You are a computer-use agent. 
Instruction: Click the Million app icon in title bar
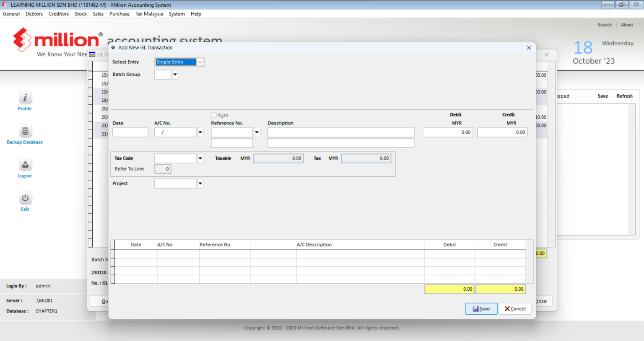click(x=5, y=5)
